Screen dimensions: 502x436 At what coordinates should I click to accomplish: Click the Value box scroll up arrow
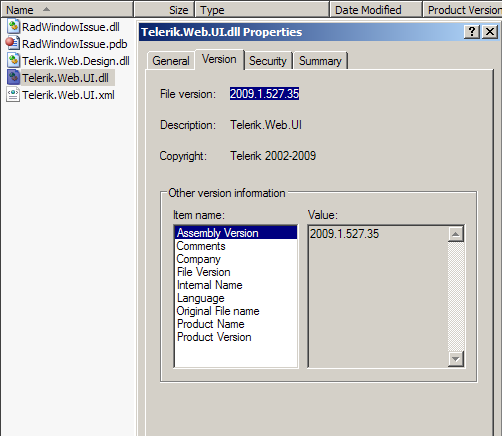coord(456,234)
